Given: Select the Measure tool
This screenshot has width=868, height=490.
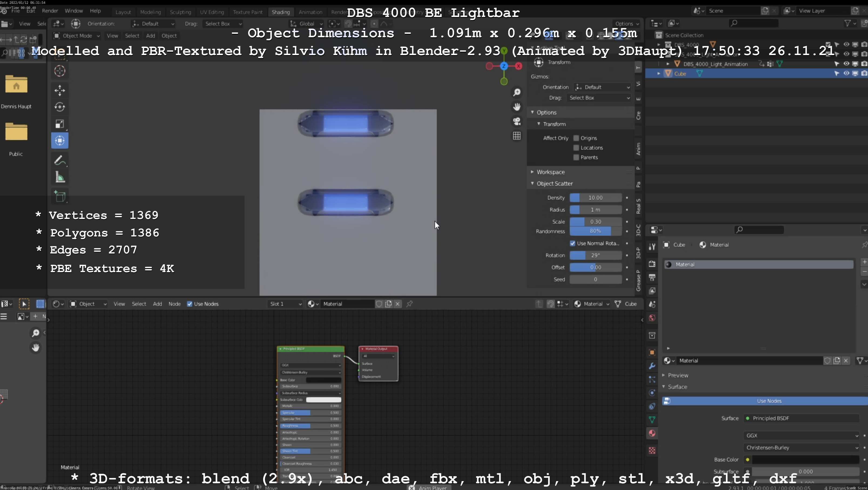Looking at the screenshot, I should 60,177.
